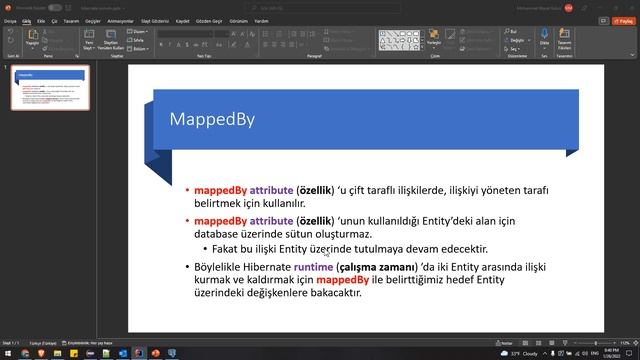
Task: Toggle the AutoSave switch in title bar
Action: point(55,8)
